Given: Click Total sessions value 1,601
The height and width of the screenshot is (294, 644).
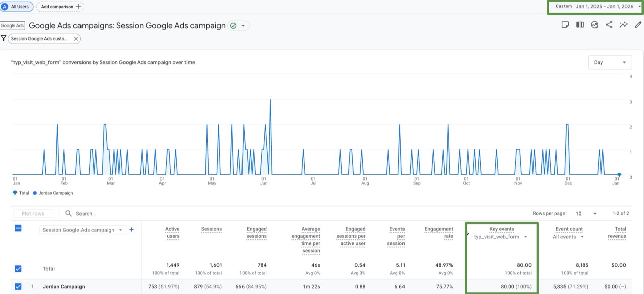Looking at the screenshot, I should click(x=215, y=265).
